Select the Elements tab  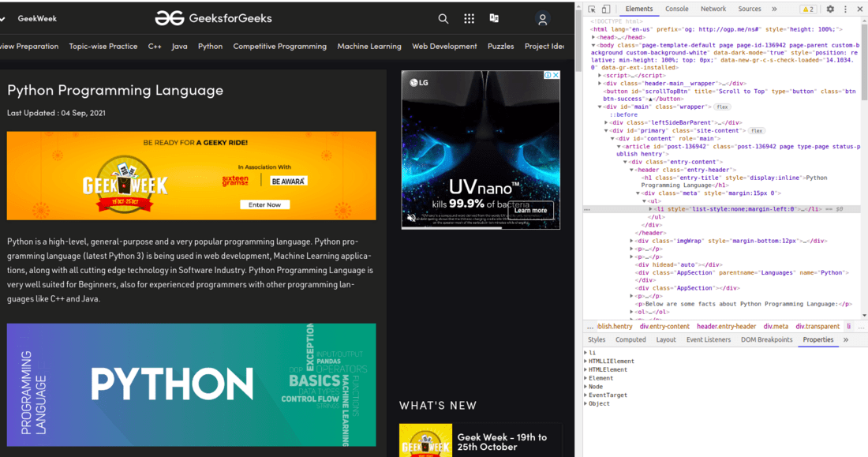639,9
